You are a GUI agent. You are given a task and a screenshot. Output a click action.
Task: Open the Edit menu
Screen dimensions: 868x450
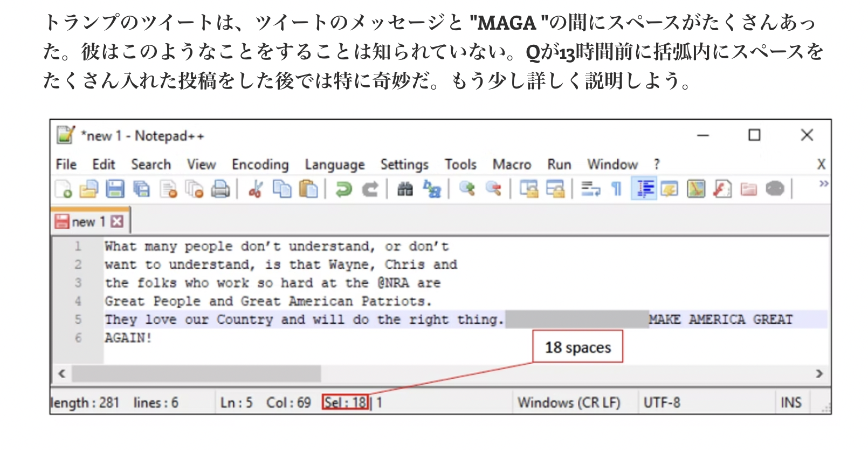[104, 164]
